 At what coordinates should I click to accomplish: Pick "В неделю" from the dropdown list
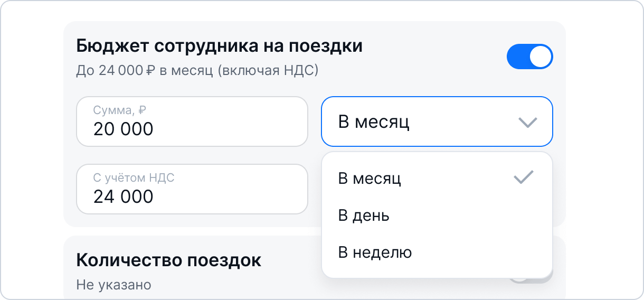click(x=375, y=252)
